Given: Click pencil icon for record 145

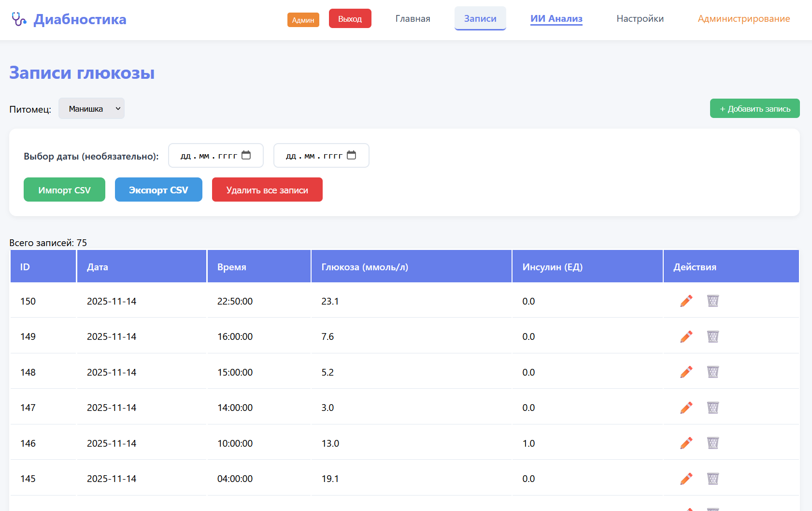Looking at the screenshot, I should tap(686, 479).
